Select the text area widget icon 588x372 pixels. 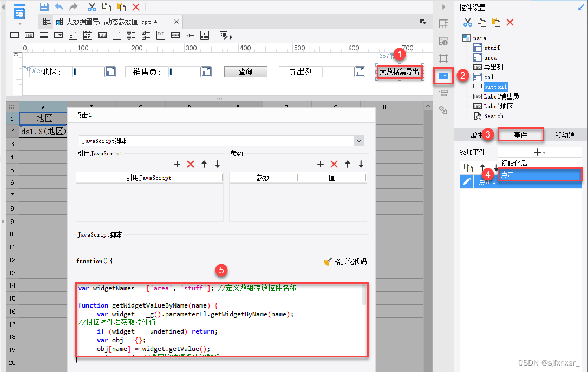(x=160, y=35)
